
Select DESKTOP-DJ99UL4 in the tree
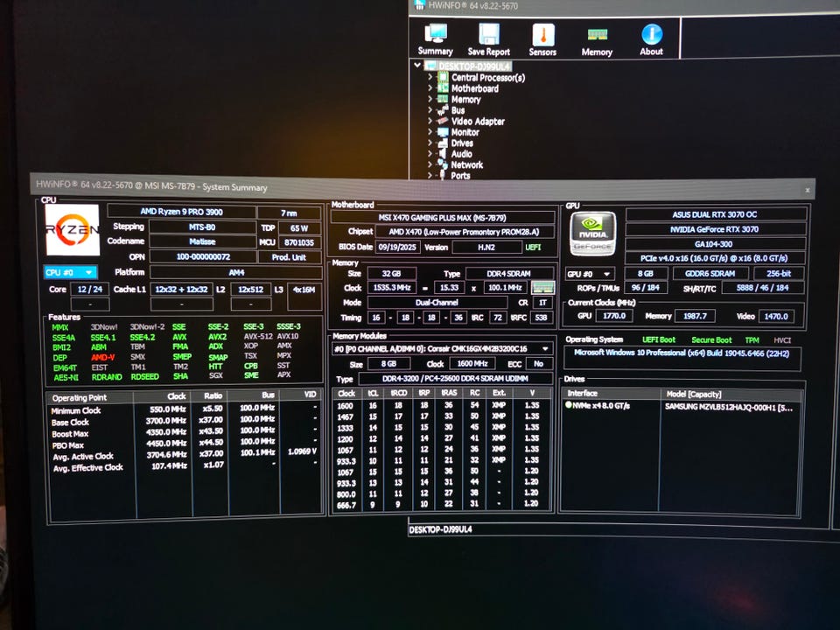point(474,66)
